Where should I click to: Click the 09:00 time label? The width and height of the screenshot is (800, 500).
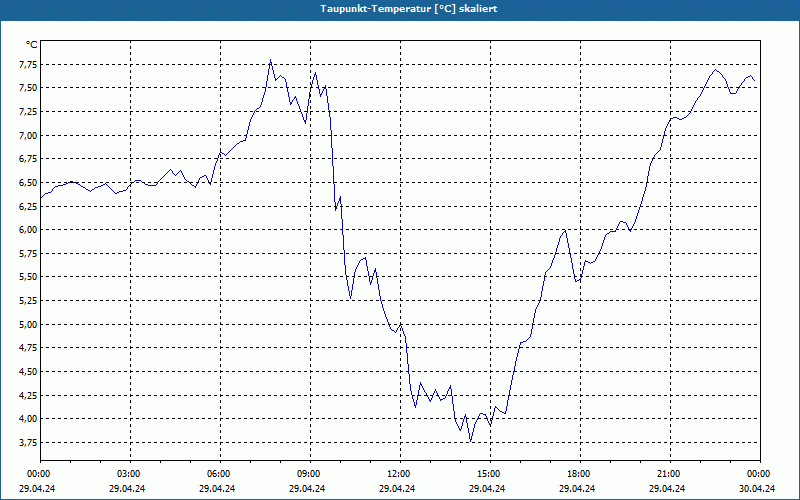coord(310,474)
